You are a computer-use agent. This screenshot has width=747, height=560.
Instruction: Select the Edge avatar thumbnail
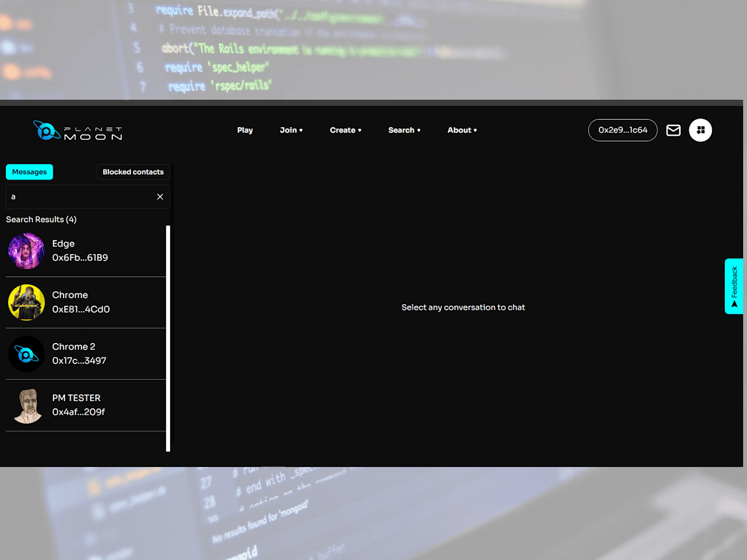point(26,251)
